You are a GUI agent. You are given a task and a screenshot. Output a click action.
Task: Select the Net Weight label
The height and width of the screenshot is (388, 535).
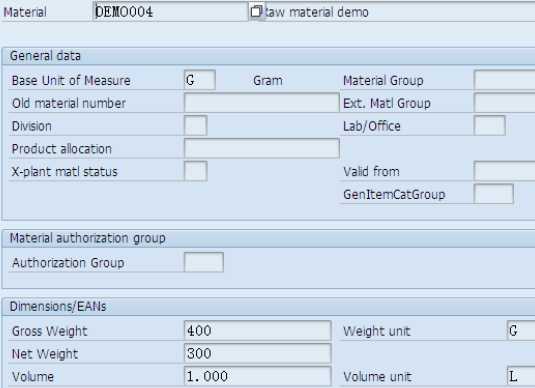45,354
